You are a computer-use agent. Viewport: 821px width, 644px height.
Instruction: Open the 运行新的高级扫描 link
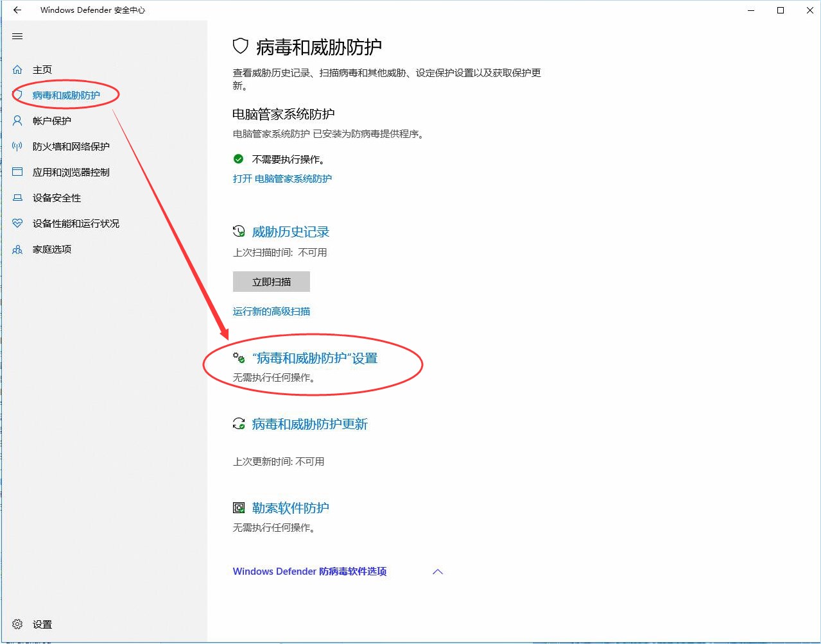pyautogui.click(x=271, y=311)
